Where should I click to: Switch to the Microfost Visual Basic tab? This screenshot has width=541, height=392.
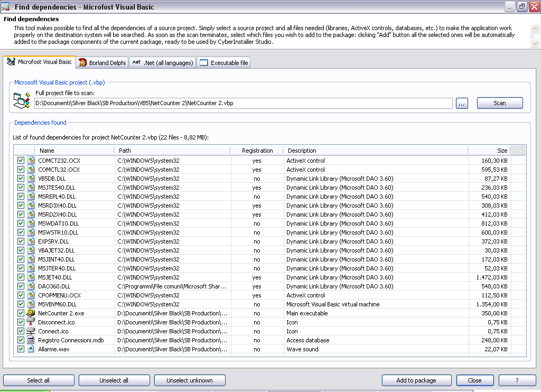(x=40, y=62)
